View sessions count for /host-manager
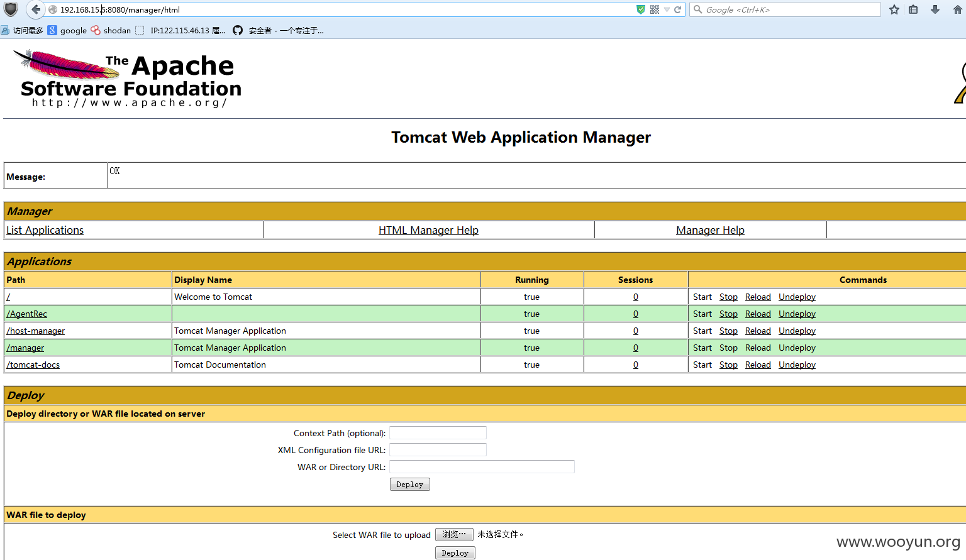 pos(636,331)
